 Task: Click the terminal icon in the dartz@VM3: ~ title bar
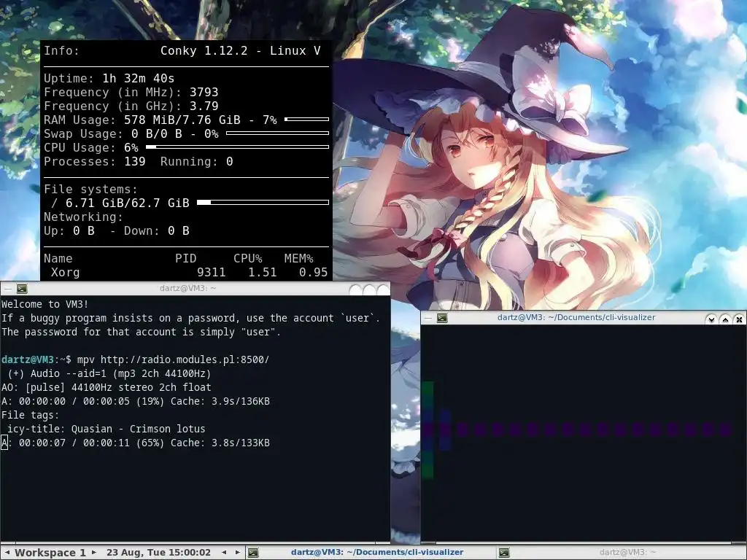click(x=22, y=289)
